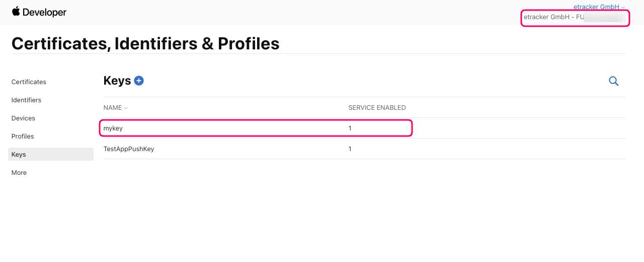Click the Developer text in header

pos(45,12)
